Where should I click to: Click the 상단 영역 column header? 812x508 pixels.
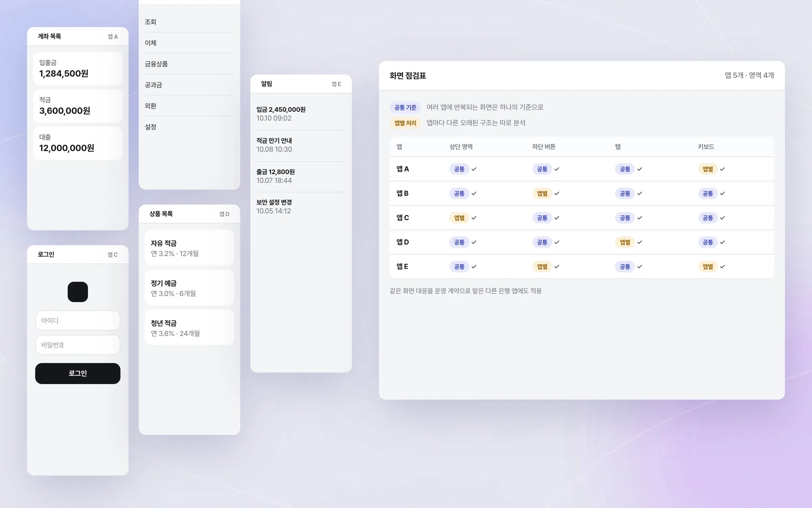click(x=461, y=147)
